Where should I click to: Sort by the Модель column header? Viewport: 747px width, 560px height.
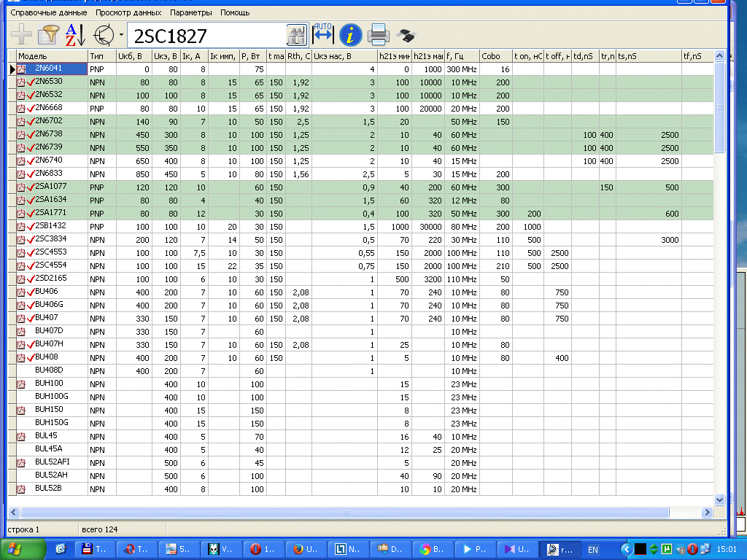click(x=53, y=56)
